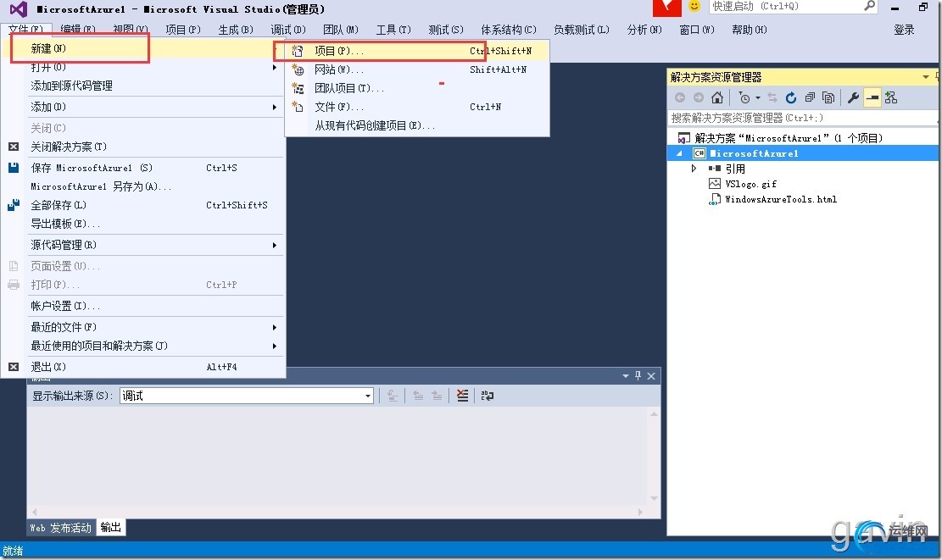The image size is (942, 560).
Task: Open Properties via the wrench icon
Action: pos(853,97)
